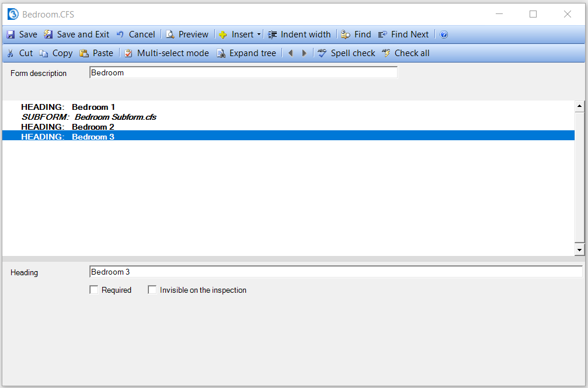Select the Bedroom Subform.cfs subform row

[x=288, y=117]
